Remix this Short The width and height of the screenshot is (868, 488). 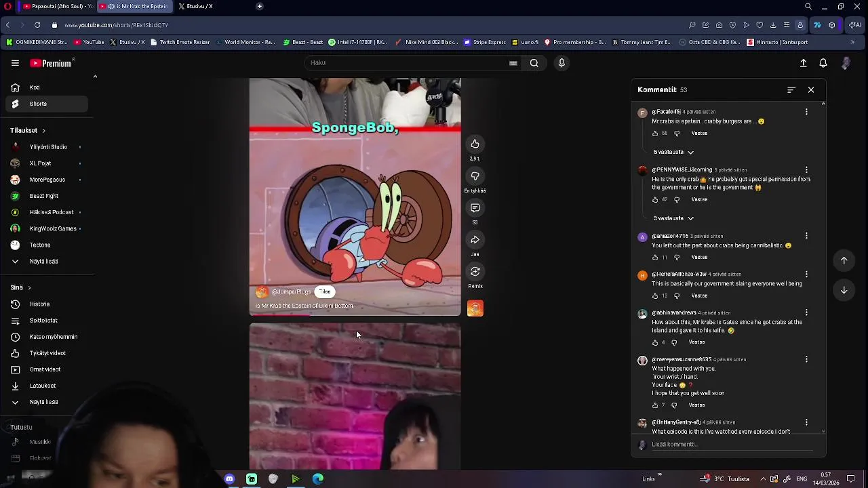tap(475, 272)
